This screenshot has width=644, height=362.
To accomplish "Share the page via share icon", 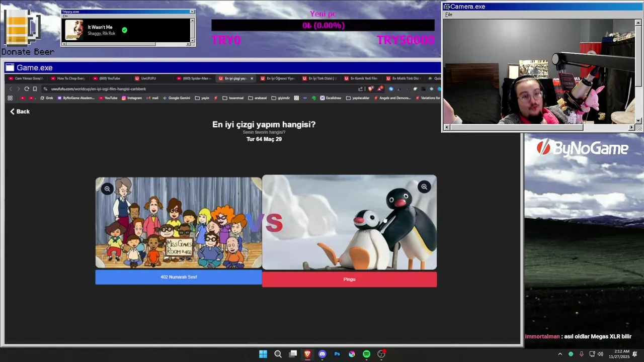I will tap(360, 89).
